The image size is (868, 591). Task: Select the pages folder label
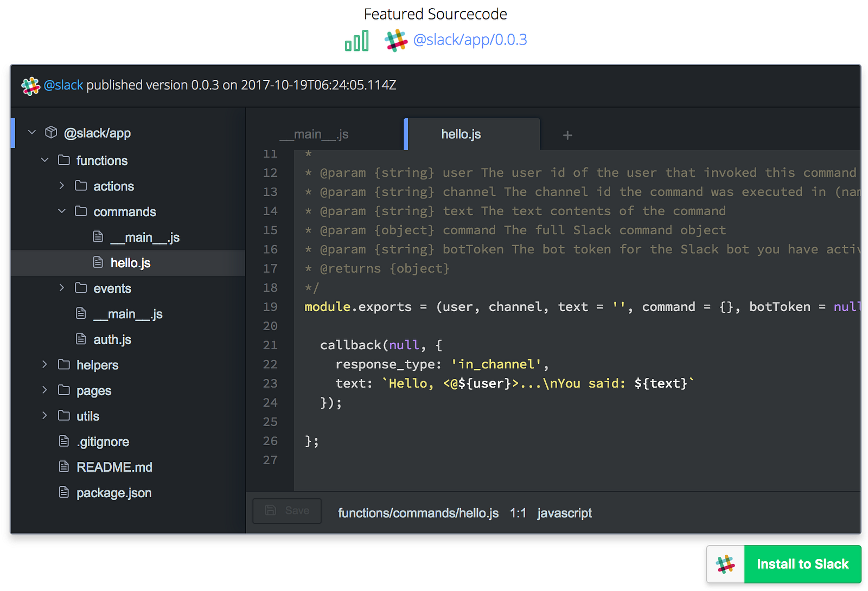[x=94, y=391]
